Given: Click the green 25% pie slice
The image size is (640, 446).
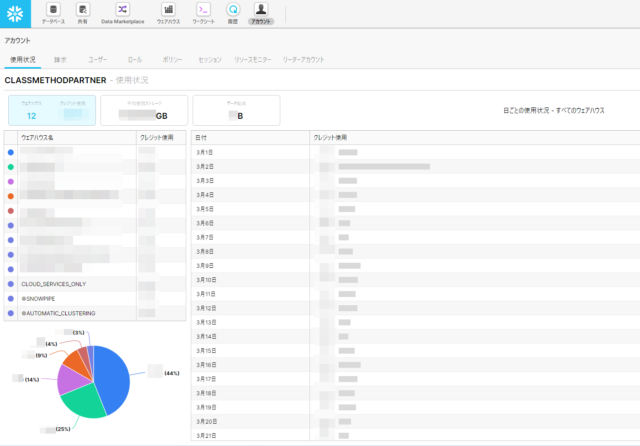Looking at the screenshot, I should (x=85, y=401).
